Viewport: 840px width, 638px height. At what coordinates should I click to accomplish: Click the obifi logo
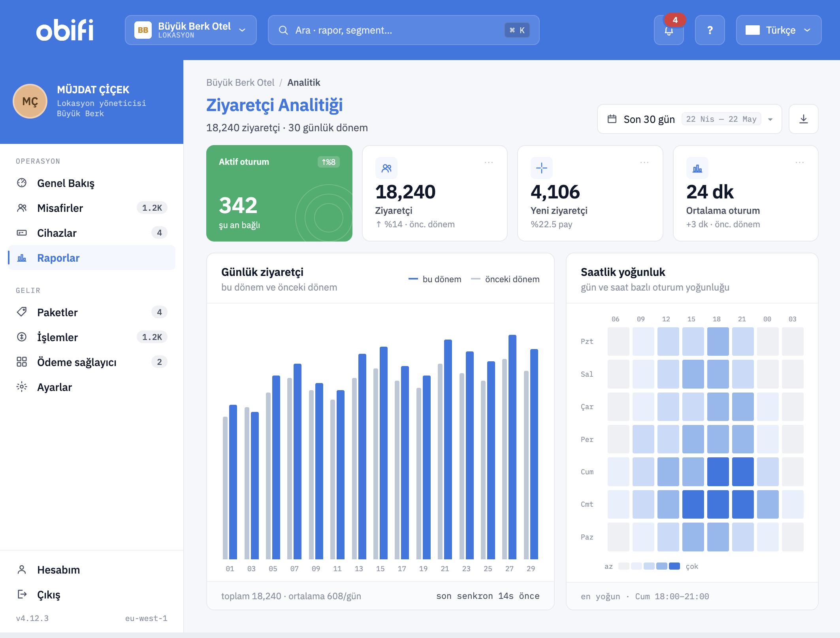point(65,30)
